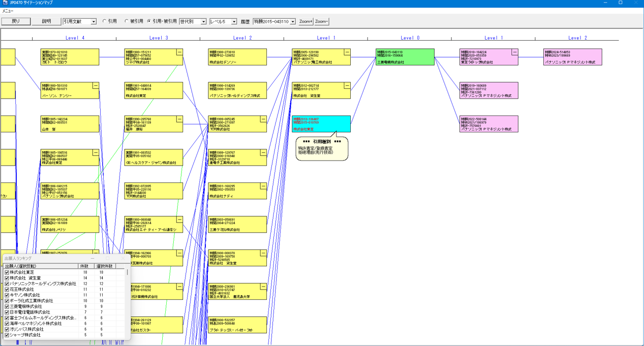The image size is (644, 346).
Task: Uncheck 株式会社 資生堂 in applicant ranking
Action: 7,278
